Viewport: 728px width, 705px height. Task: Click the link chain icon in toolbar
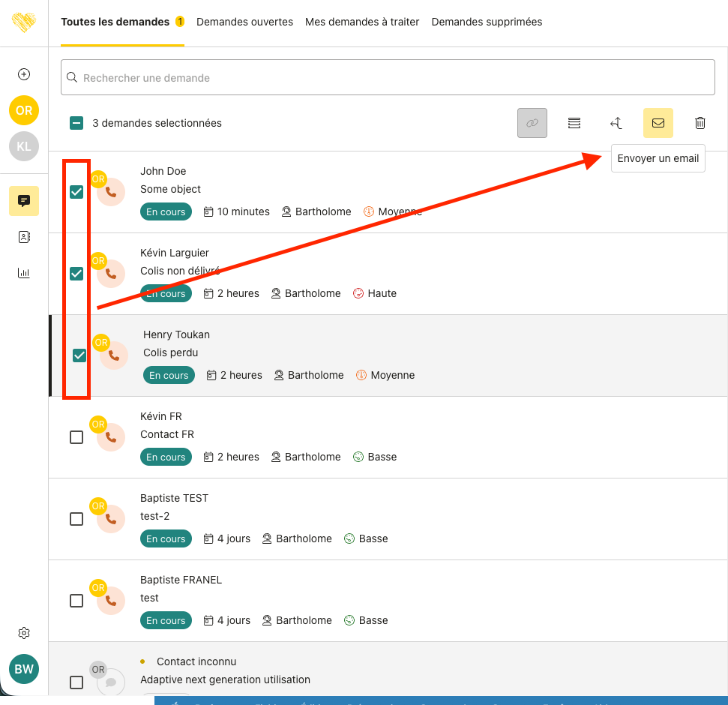[x=532, y=123]
